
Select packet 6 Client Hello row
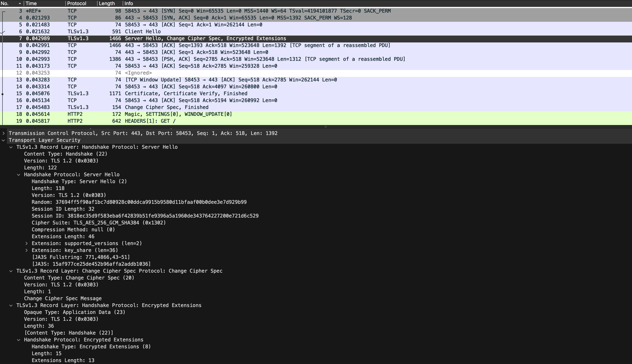316,32
